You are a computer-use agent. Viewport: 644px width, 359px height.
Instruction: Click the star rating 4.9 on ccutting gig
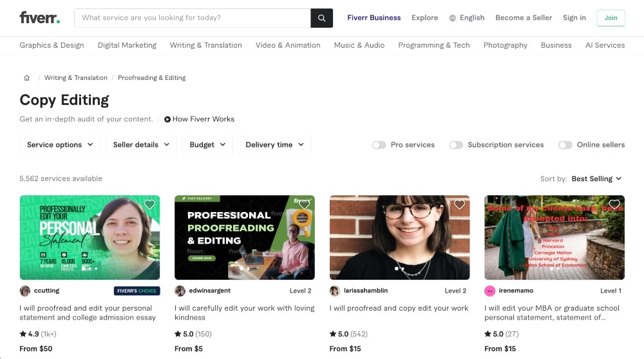[x=38, y=334]
